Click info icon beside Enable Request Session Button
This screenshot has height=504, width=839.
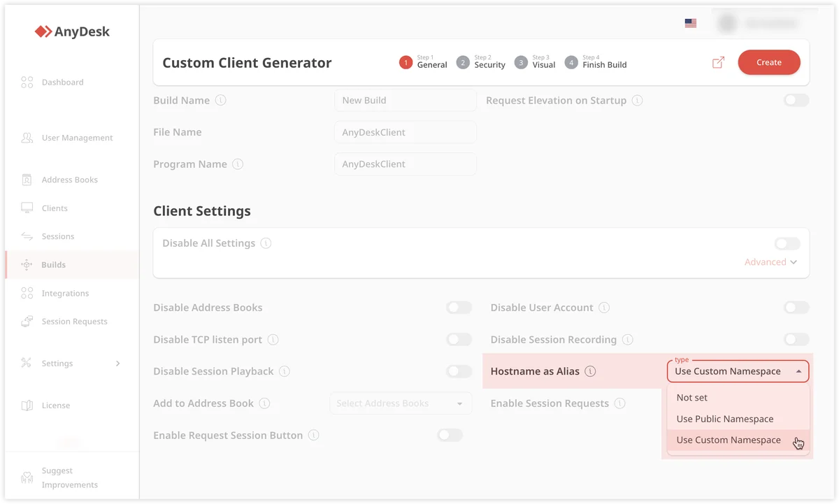click(314, 435)
